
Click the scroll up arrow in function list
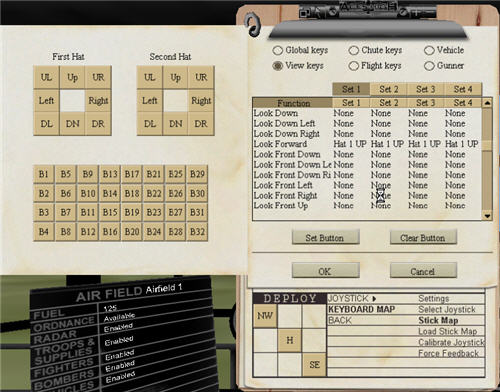[487, 103]
